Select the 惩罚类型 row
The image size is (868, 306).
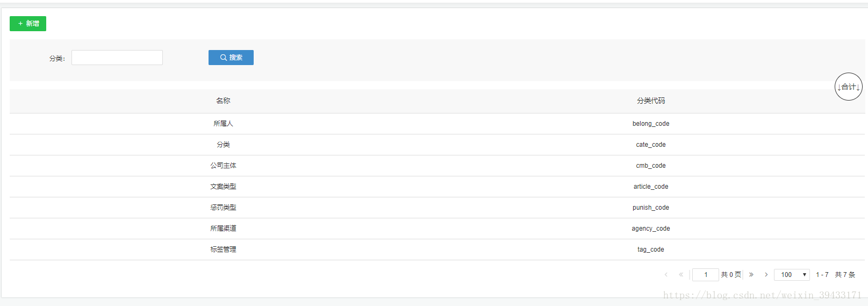coord(437,208)
